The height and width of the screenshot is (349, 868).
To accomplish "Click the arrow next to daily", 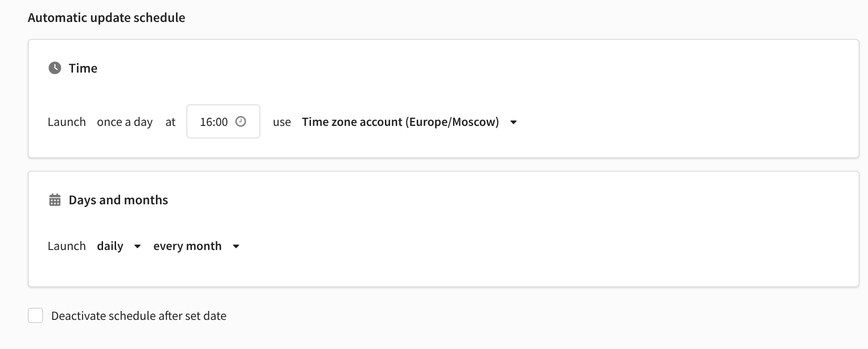I will pos(138,246).
